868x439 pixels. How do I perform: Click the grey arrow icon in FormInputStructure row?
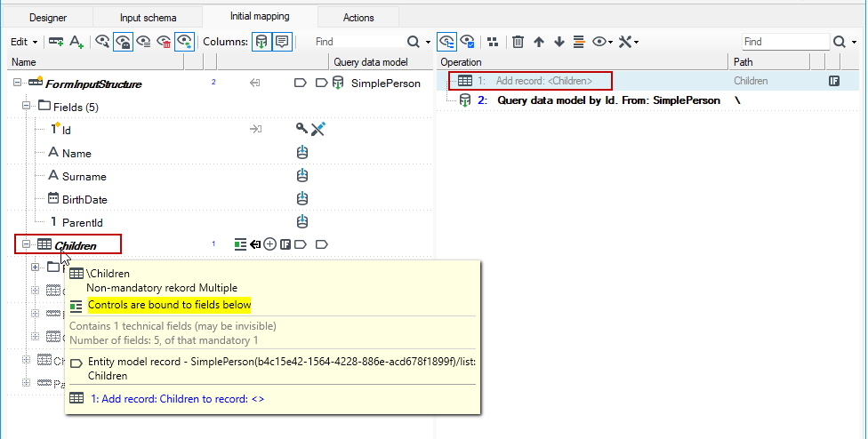254,83
